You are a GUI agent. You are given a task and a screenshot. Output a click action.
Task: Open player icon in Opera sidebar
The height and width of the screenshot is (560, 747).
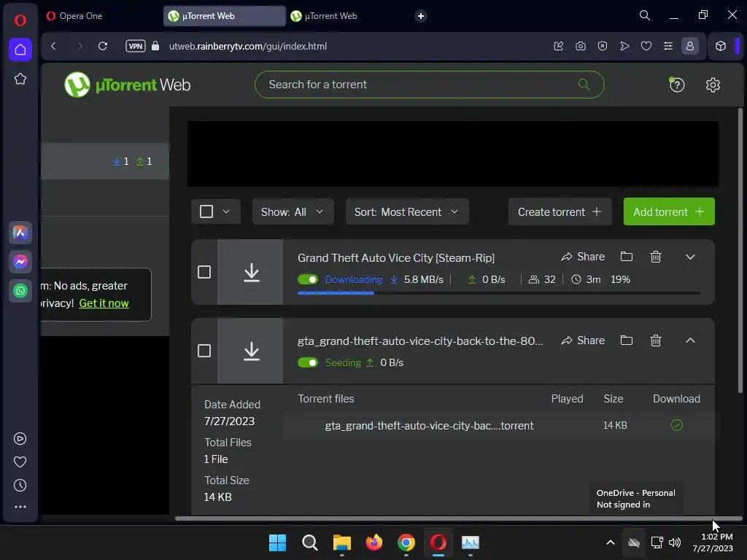(x=20, y=438)
